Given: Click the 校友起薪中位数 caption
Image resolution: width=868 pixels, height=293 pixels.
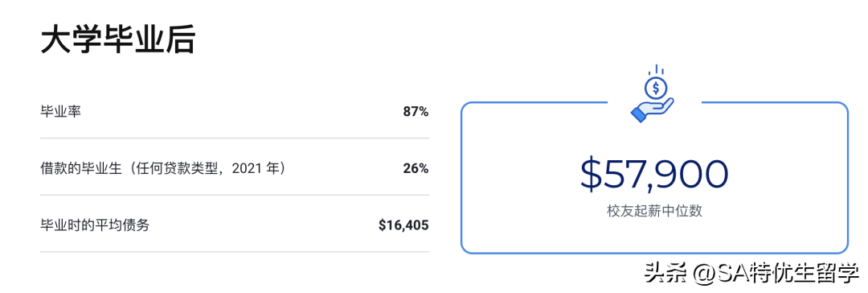Looking at the screenshot, I should [x=654, y=211].
